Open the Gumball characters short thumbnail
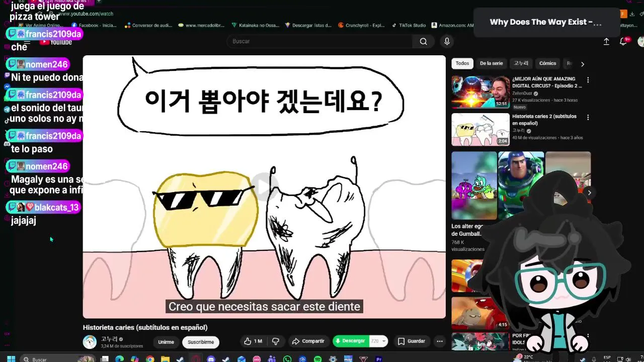This screenshot has width=644, height=362. tap(474, 186)
